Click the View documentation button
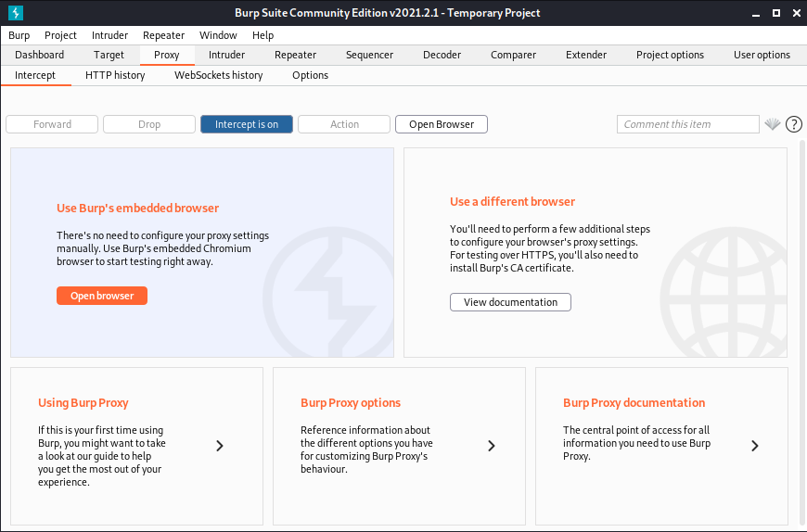Viewport: 807px width, 532px height. [510, 302]
